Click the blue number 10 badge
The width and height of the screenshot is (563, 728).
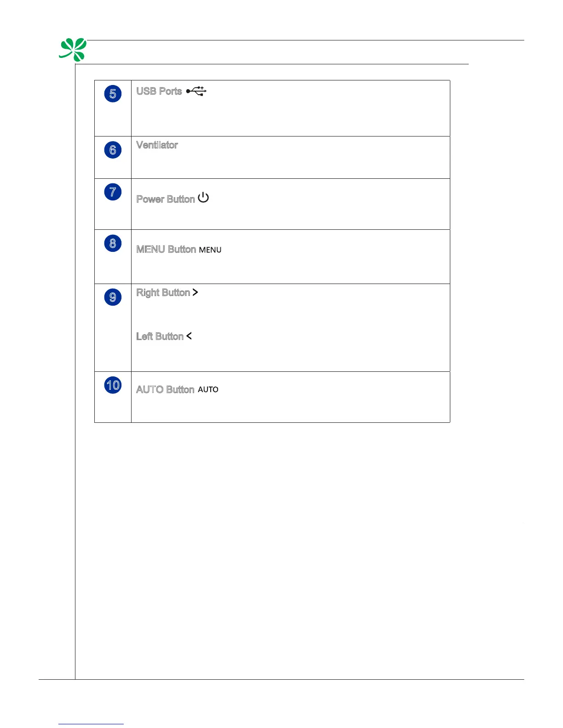tap(113, 385)
